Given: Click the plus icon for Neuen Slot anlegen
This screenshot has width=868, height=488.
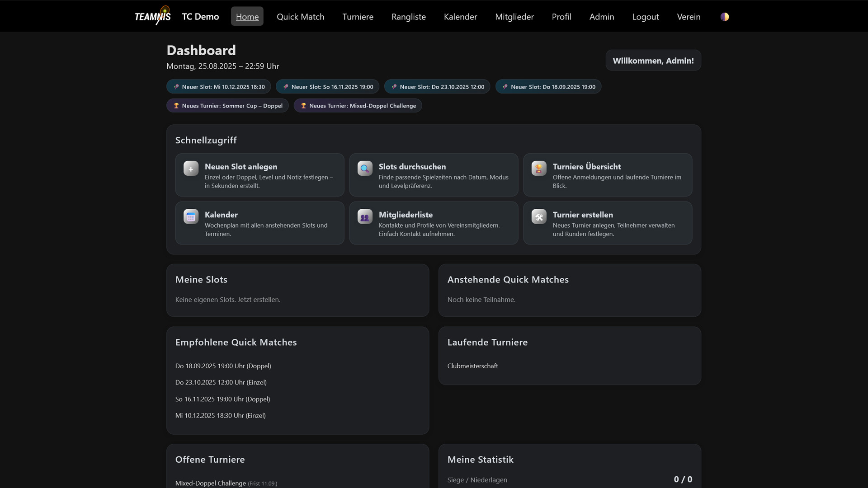Looking at the screenshot, I should pyautogui.click(x=191, y=169).
